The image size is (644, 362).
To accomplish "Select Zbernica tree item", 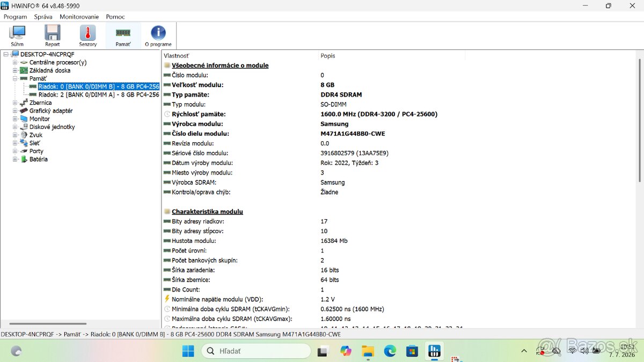I will [x=41, y=103].
